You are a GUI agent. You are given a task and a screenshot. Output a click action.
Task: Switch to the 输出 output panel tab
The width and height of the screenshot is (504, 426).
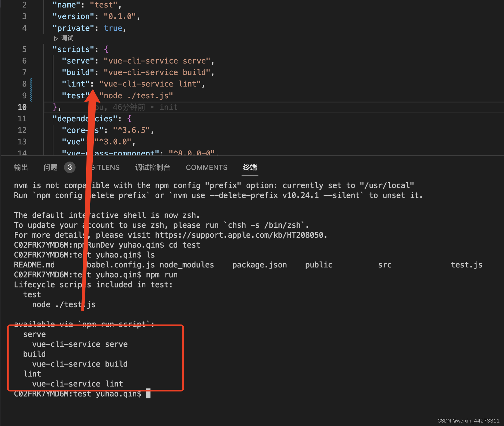pos(21,167)
